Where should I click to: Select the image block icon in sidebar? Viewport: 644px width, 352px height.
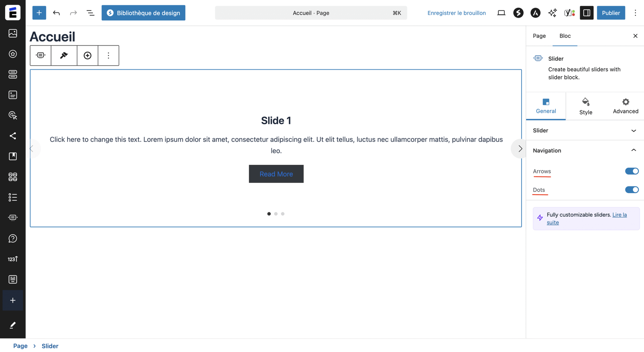click(x=13, y=33)
